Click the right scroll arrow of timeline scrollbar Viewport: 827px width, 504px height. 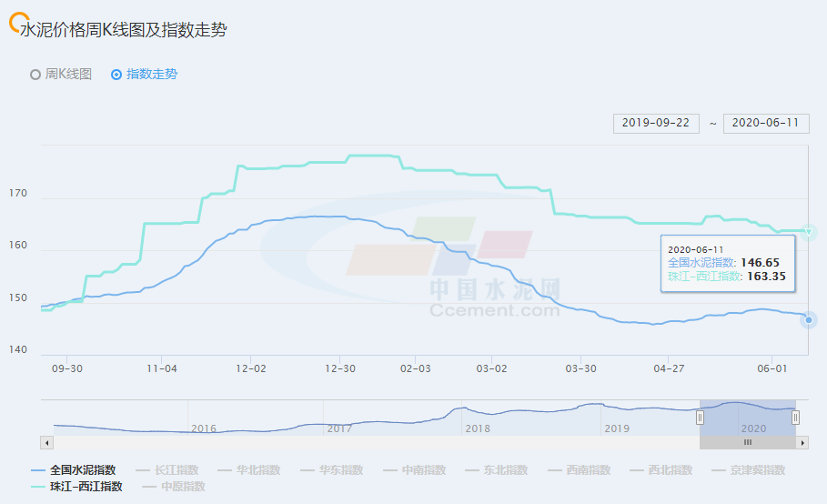[x=802, y=442]
